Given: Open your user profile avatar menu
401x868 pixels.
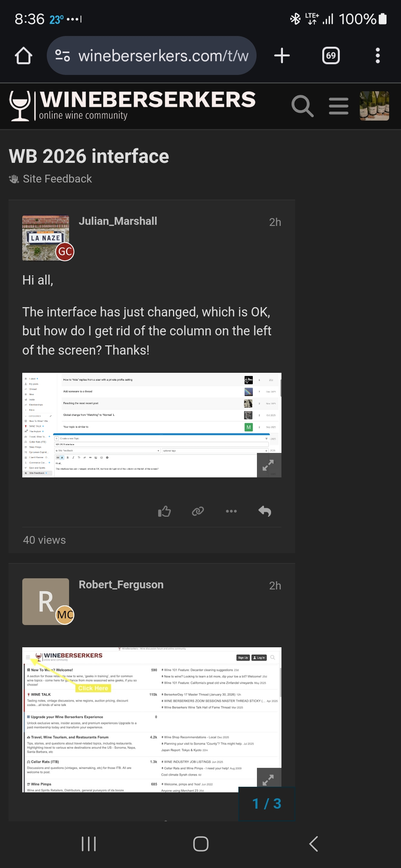Looking at the screenshot, I should coord(374,106).
